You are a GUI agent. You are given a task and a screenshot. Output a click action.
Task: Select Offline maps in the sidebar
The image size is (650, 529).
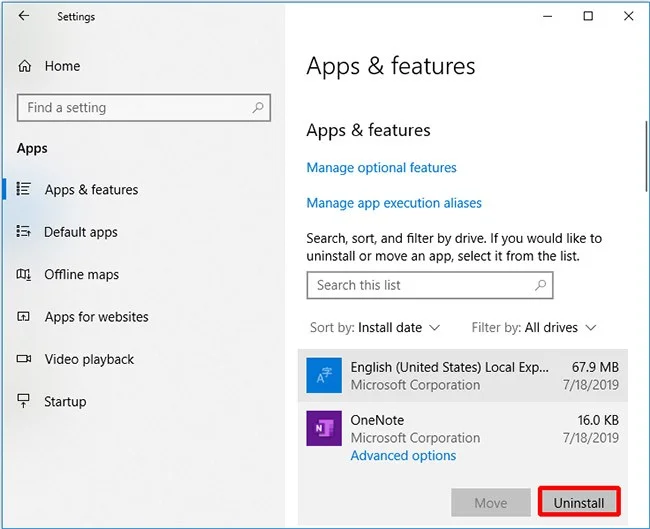(x=81, y=275)
